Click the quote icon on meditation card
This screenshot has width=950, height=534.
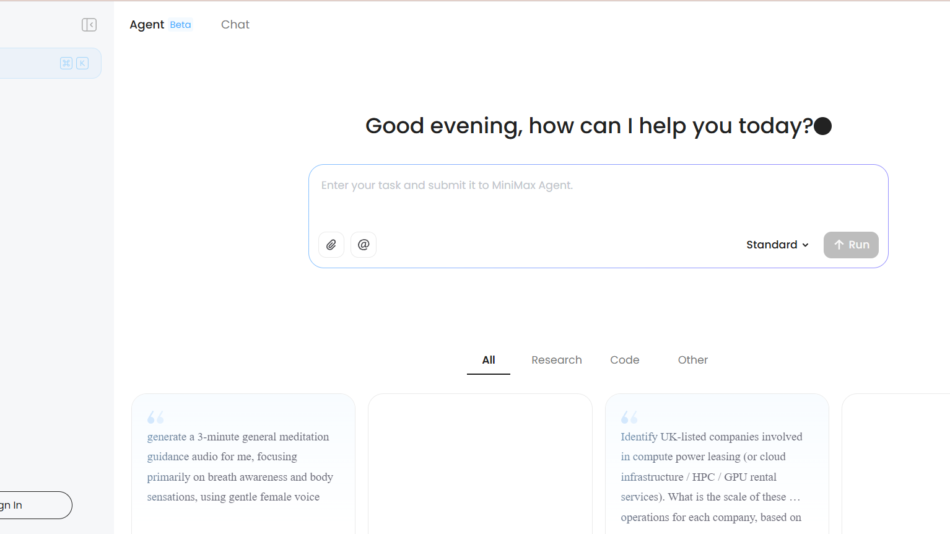156,417
